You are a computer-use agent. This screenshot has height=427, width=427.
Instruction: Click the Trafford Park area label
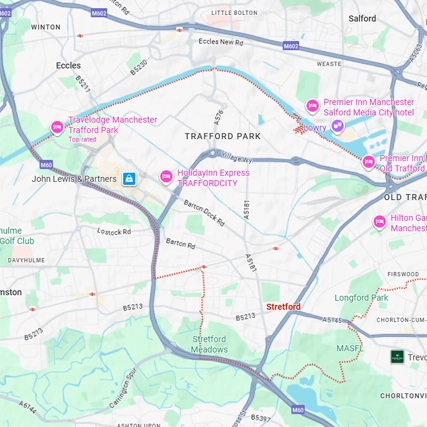click(223, 136)
